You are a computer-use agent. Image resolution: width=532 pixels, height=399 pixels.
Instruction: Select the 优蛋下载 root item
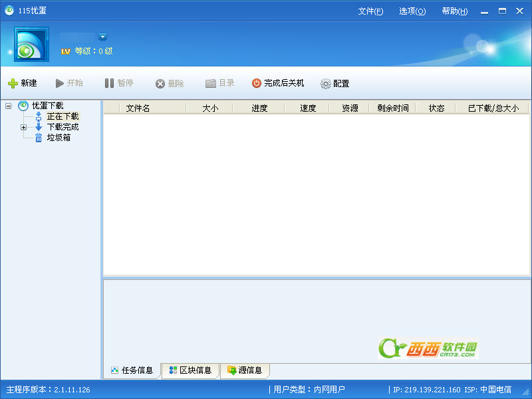pyautogui.click(x=47, y=106)
